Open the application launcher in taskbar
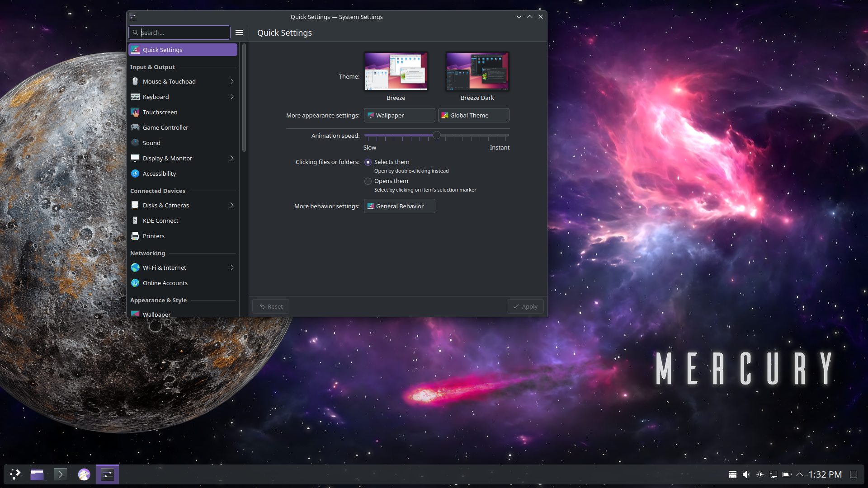This screenshot has height=488, width=868. click(15, 474)
